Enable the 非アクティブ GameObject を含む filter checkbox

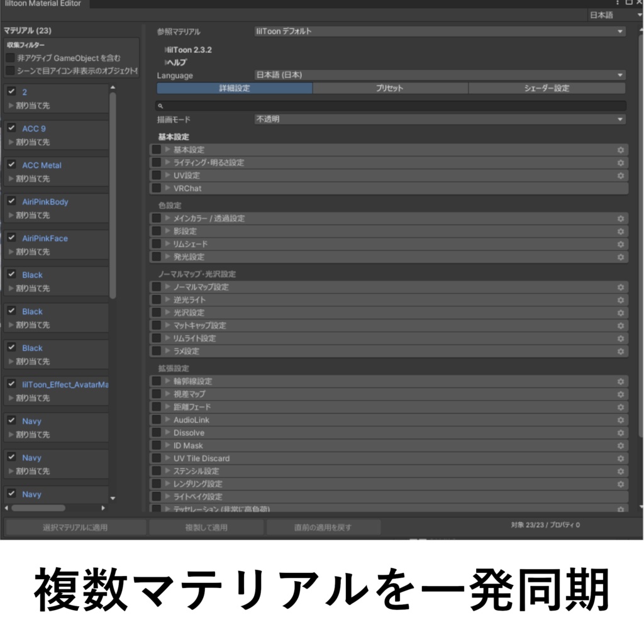pyautogui.click(x=9, y=57)
